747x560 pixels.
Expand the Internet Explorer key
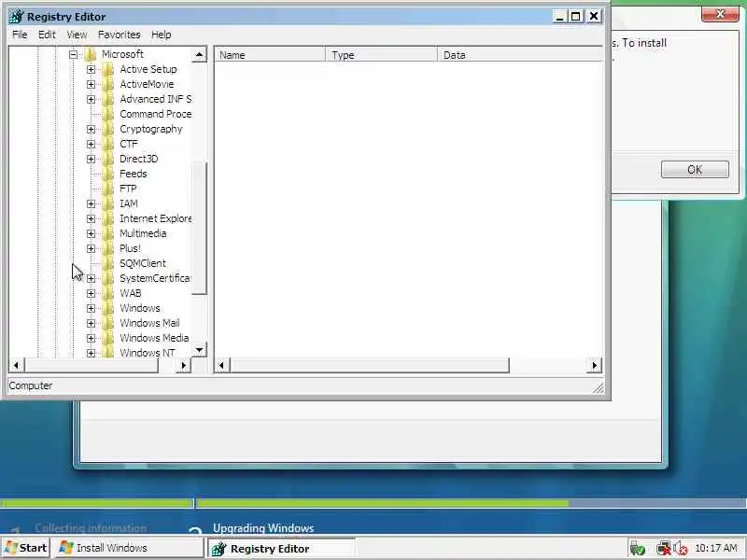[91, 218]
